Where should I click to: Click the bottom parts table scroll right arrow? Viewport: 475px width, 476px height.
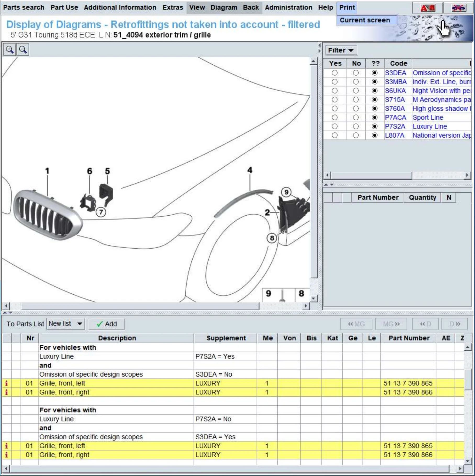[x=461, y=468]
